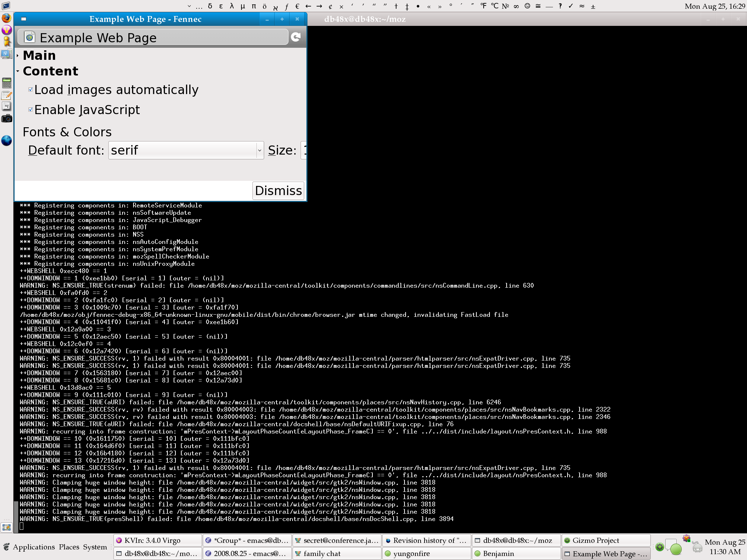Switch to *Group* emacs window
The width and height of the screenshot is (747, 560).
[247, 540]
